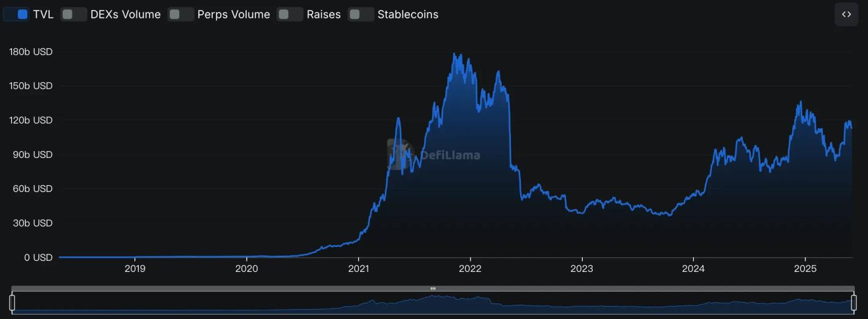The height and width of the screenshot is (319, 868).
Task: Select the 2022 x-axis tick label
Action: [x=470, y=269]
